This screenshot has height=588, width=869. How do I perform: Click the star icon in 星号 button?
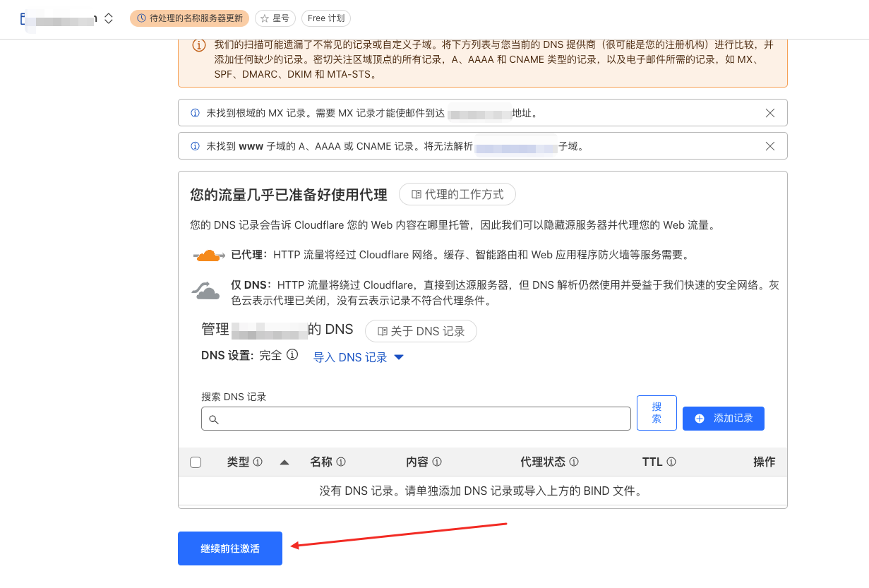coord(264,18)
